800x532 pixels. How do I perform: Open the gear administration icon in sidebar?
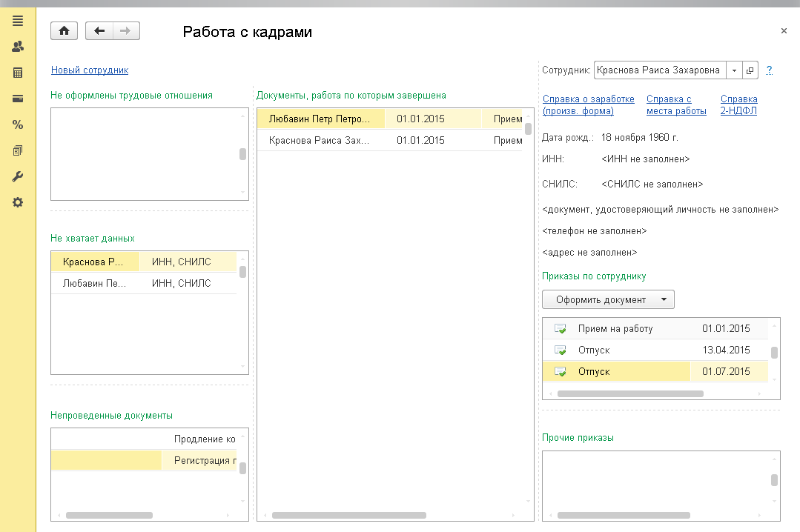pos(18,202)
